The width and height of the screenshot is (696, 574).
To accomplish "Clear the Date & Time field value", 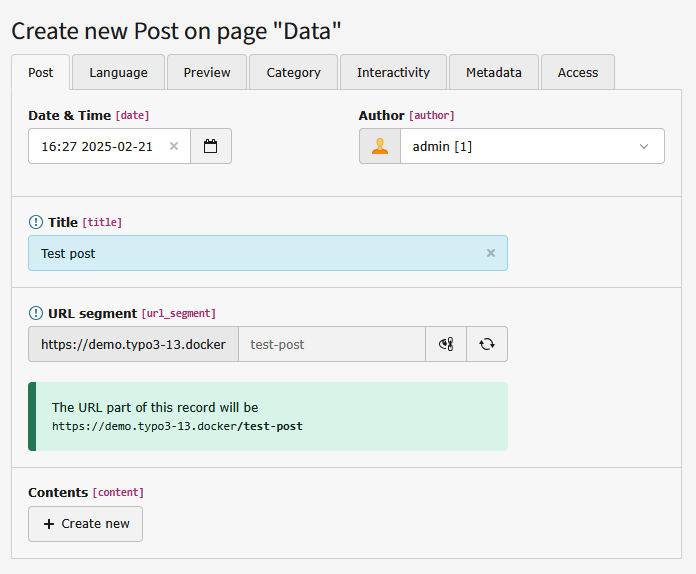I will [174, 146].
